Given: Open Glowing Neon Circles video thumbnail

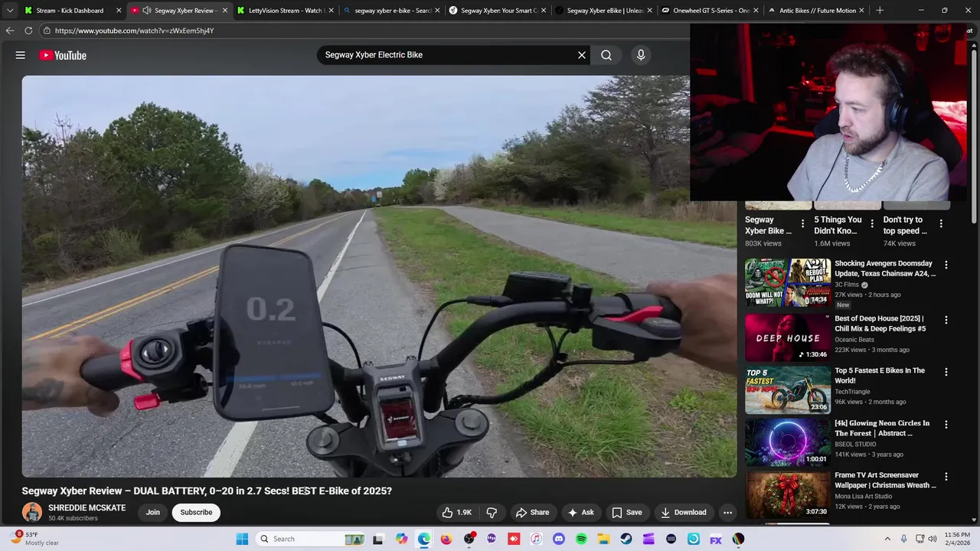Looking at the screenshot, I should pos(788,442).
